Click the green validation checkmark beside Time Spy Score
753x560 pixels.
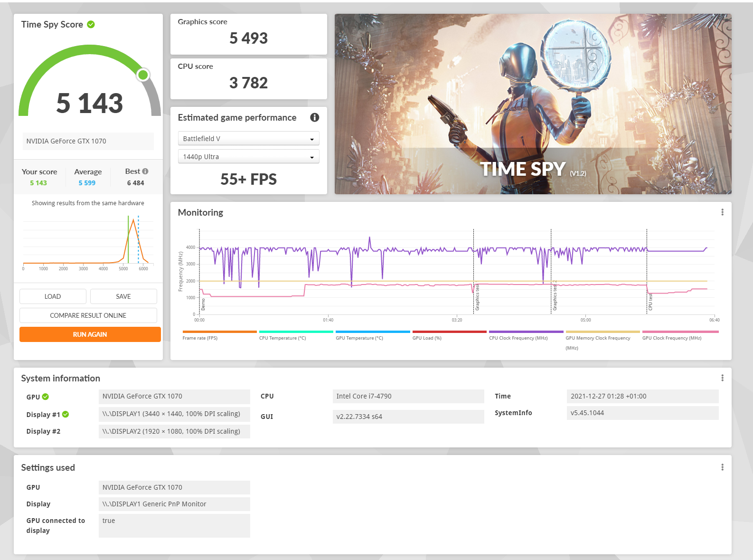pos(91,24)
